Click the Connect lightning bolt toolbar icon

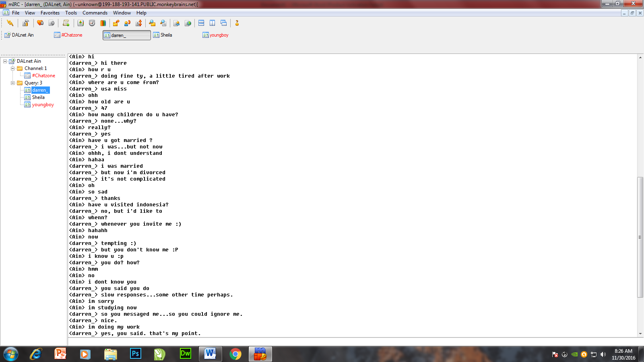(10, 23)
